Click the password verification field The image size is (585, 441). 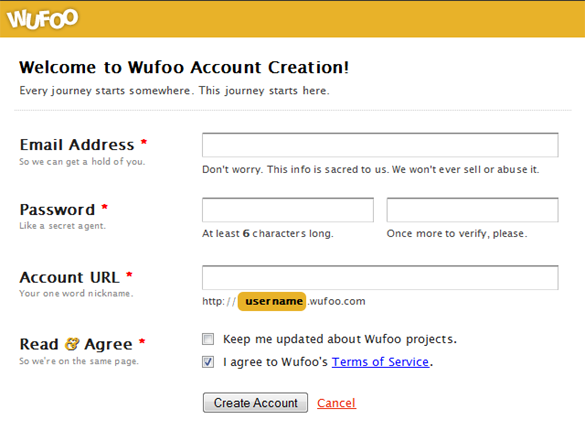(x=472, y=210)
